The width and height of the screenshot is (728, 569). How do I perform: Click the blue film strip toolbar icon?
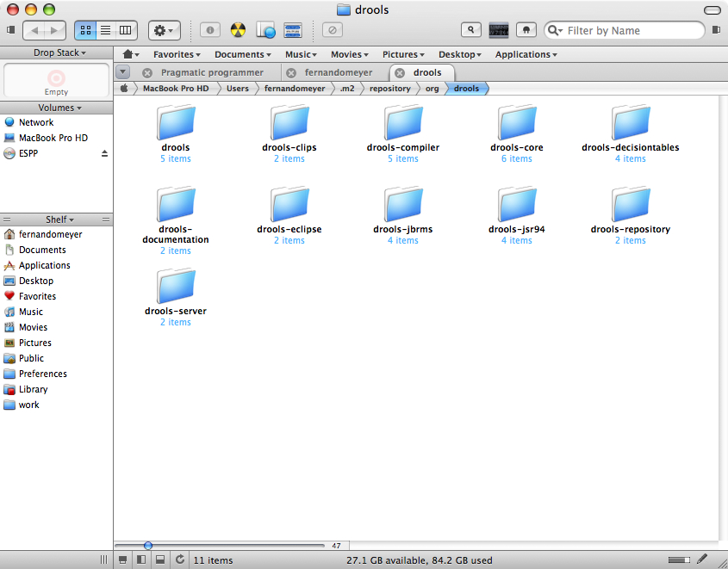click(x=293, y=30)
